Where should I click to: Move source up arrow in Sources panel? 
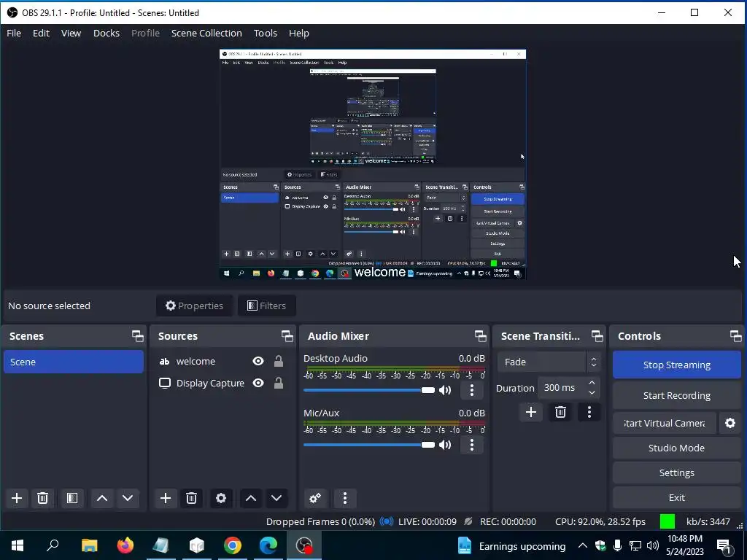[x=251, y=498]
